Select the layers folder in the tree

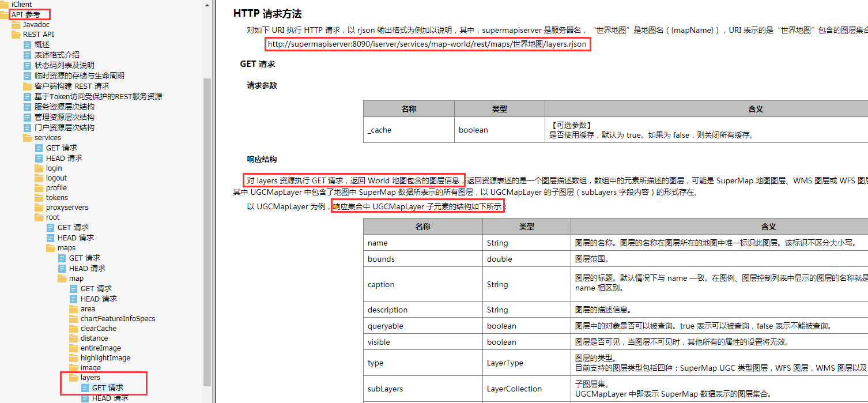(x=90, y=378)
